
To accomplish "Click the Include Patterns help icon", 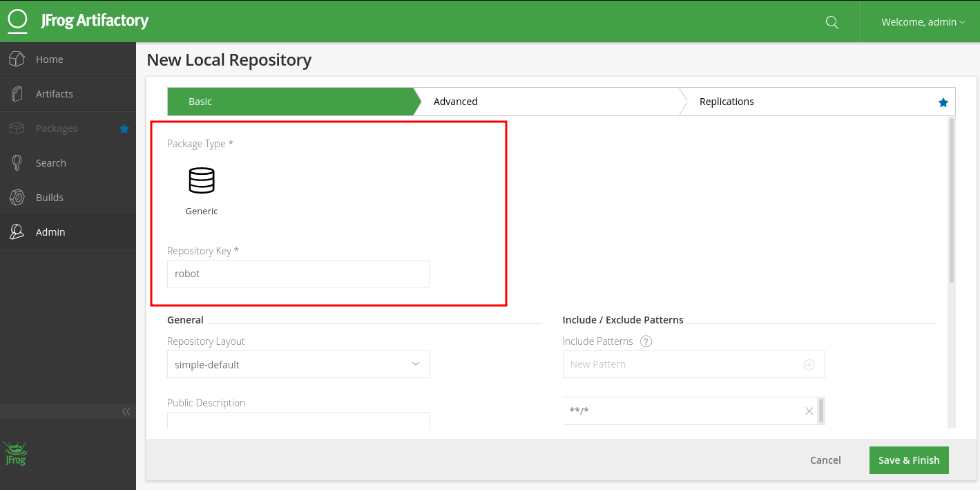I will click(646, 341).
